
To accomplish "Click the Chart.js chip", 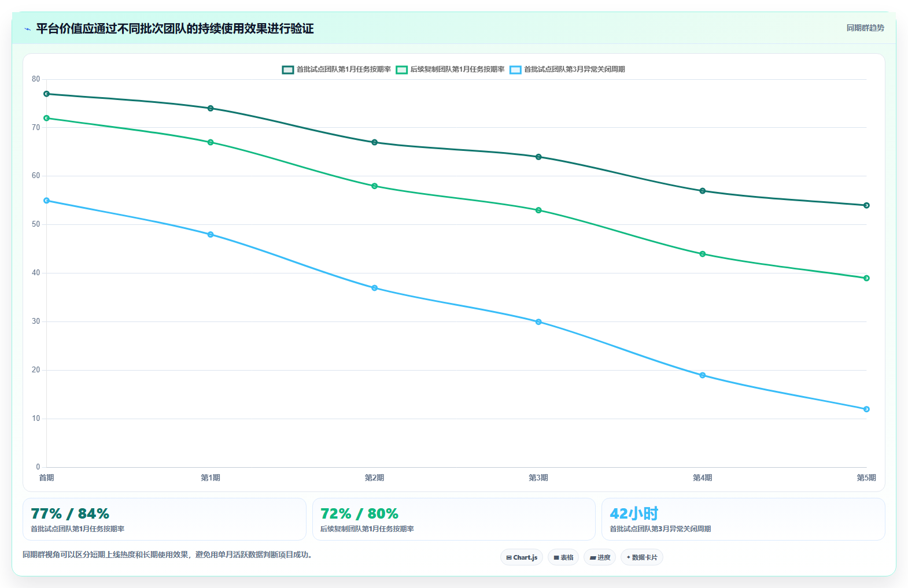I will (522, 557).
